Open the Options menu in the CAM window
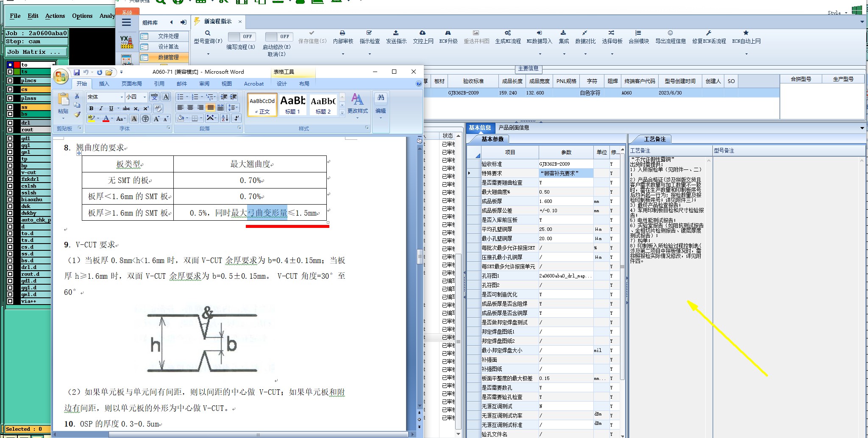 [82, 16]
